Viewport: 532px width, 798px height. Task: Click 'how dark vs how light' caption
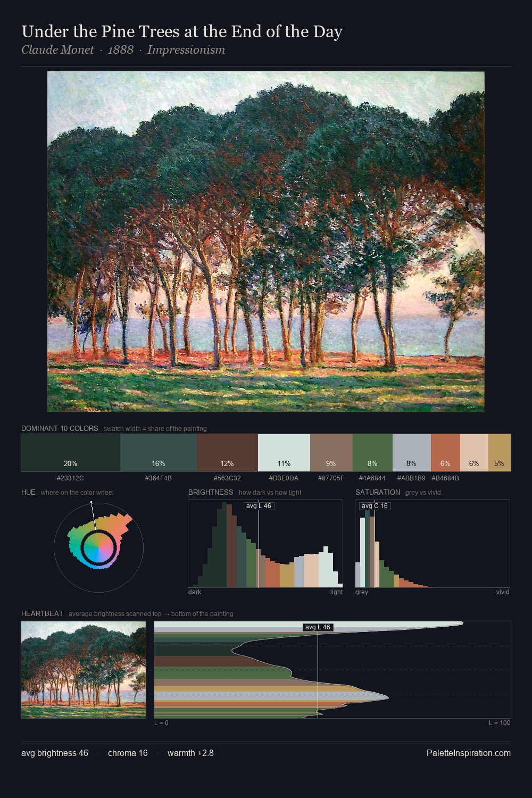coord(270,493)
